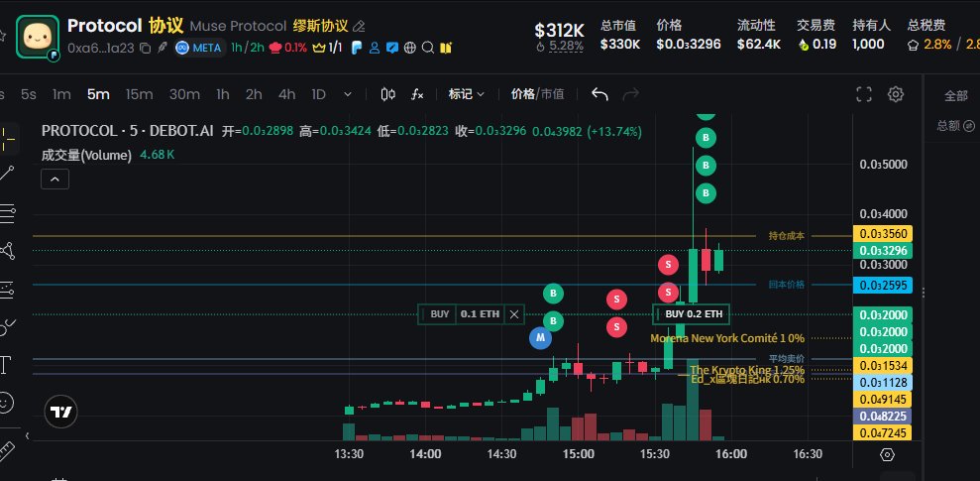Select the 30m timeframe
The width and height of the screenshot is (980, 481).
tap(184, 94)
